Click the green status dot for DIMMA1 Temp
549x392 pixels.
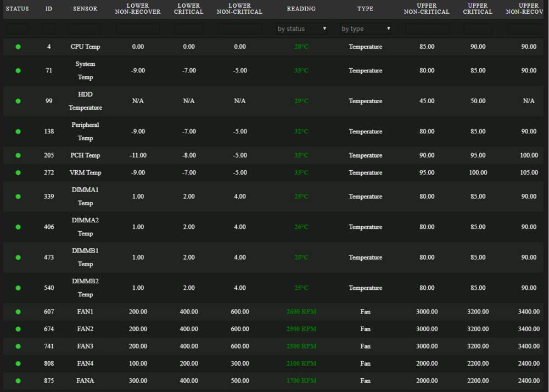[18, 197]
